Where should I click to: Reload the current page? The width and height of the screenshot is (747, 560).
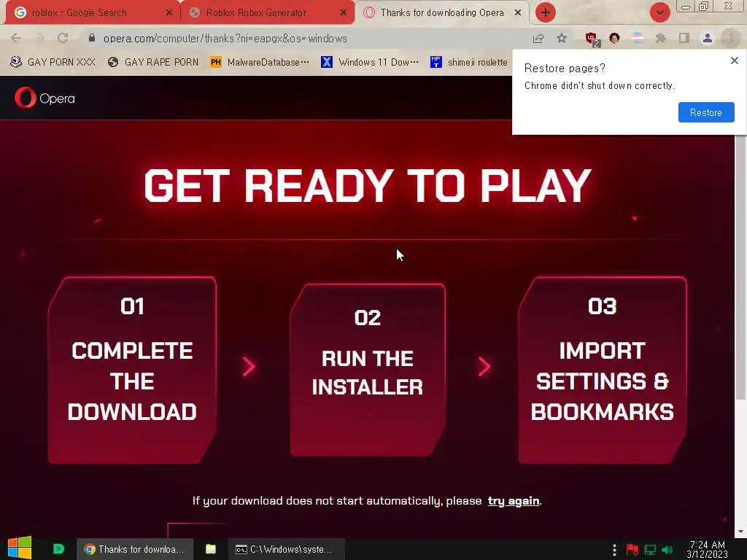(x=63, y=38)
